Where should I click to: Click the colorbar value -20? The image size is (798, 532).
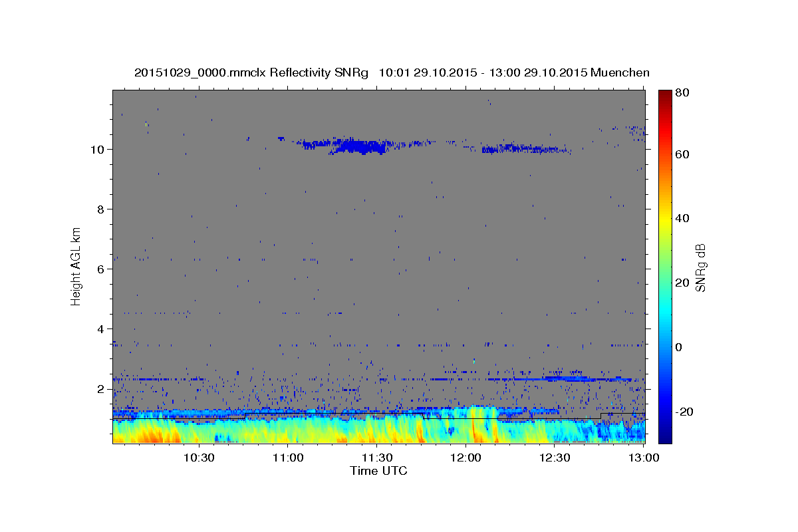(x=684, y=412)
